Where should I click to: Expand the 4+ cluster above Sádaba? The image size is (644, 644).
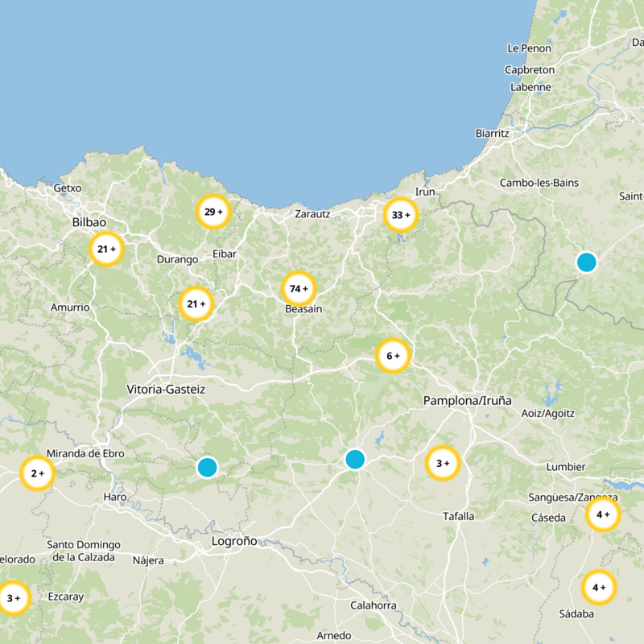click(599, 588)
